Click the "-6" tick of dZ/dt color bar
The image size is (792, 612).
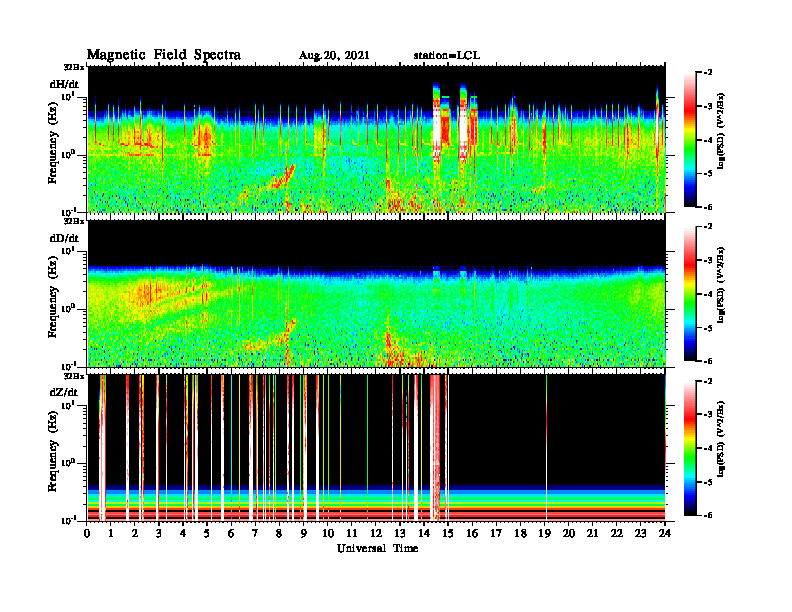708,515
